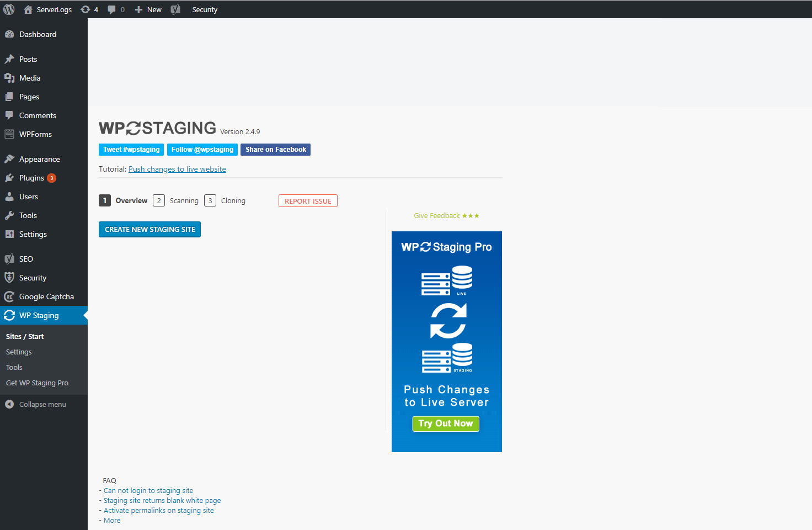812x530 pixels.
Task: Click Try Out Now on the Pro banner
Action: pyautogui.click(x=446, y=423)
